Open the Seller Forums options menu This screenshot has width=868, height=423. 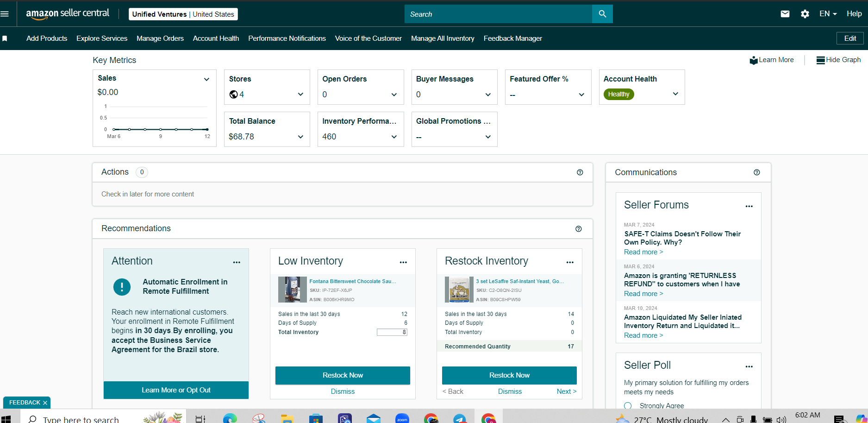pyautogui.click(x=749, y=206)
